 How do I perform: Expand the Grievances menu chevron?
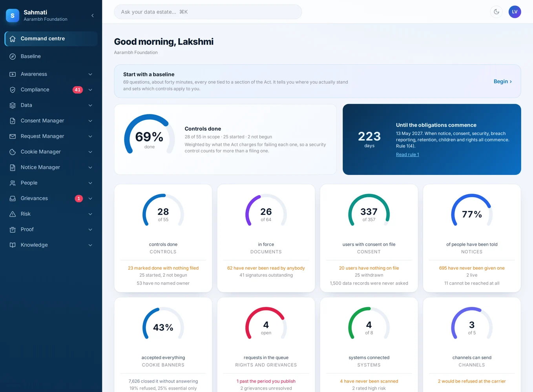point(90,198)
